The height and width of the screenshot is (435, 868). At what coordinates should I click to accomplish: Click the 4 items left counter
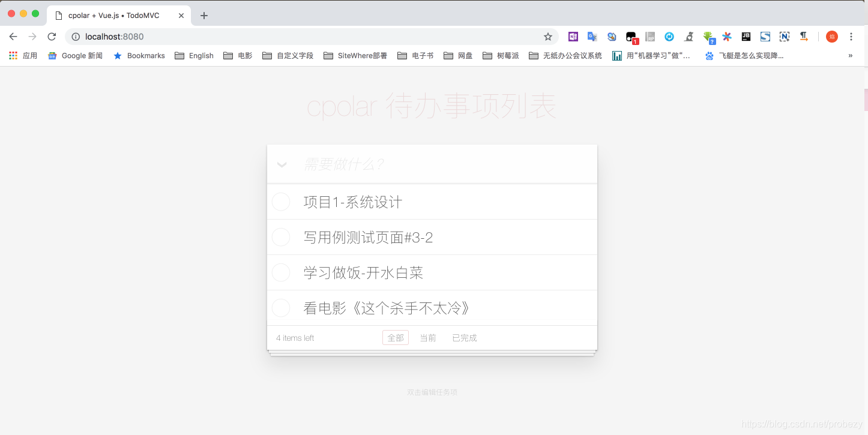point(295,338)
